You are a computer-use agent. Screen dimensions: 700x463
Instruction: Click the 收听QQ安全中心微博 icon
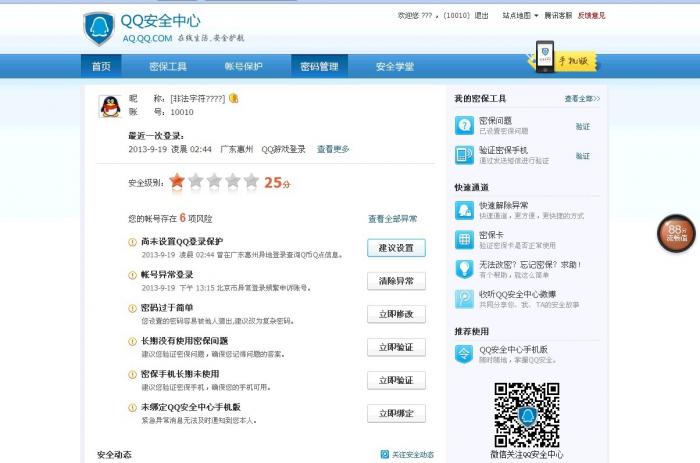tap(464, 299)
